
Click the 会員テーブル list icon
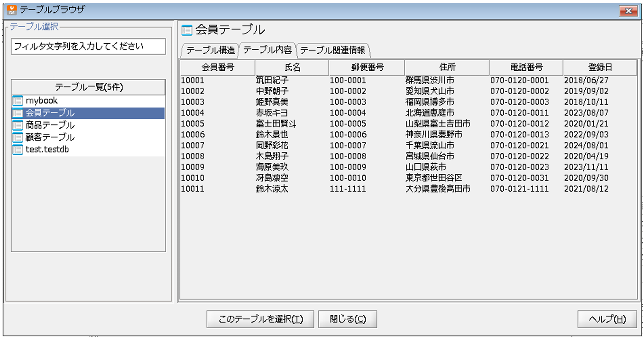click(18, 113)
